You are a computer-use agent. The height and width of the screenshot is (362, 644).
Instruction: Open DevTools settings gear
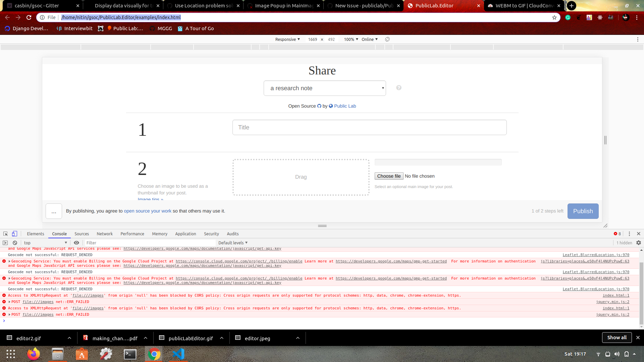(638, 243)
